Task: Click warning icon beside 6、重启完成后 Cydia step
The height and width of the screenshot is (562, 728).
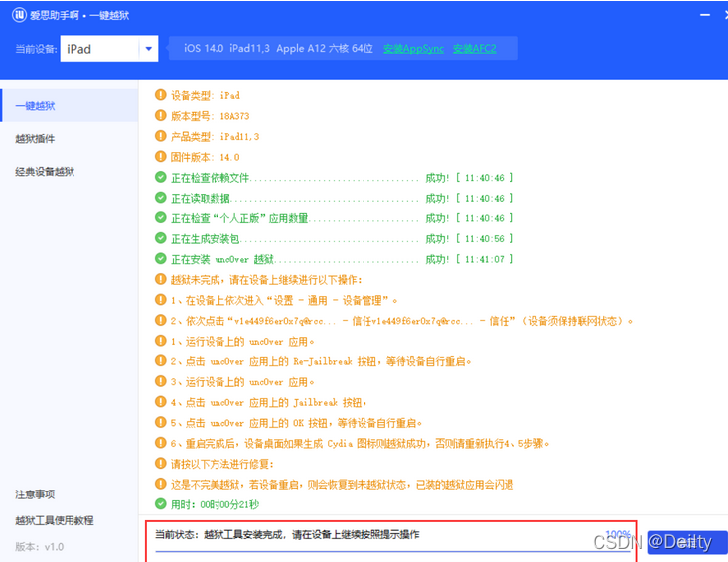Action: (x=161, y=442)
